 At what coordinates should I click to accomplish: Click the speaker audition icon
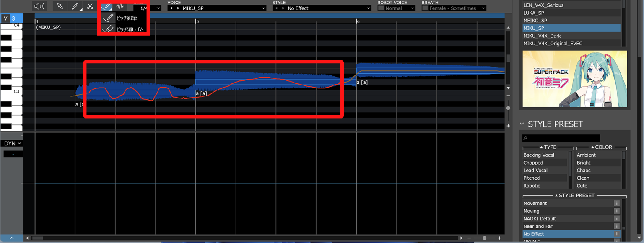pyautogui.click(x=39, y=6)
